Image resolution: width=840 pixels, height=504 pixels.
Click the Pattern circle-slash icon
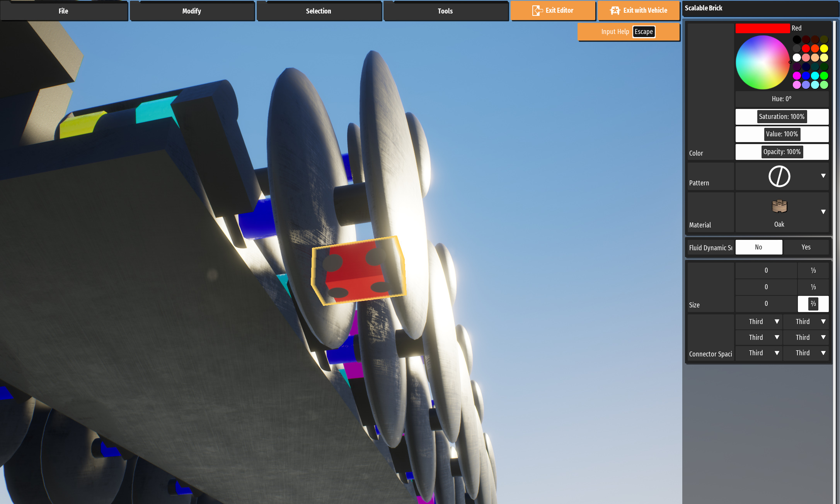779,176
